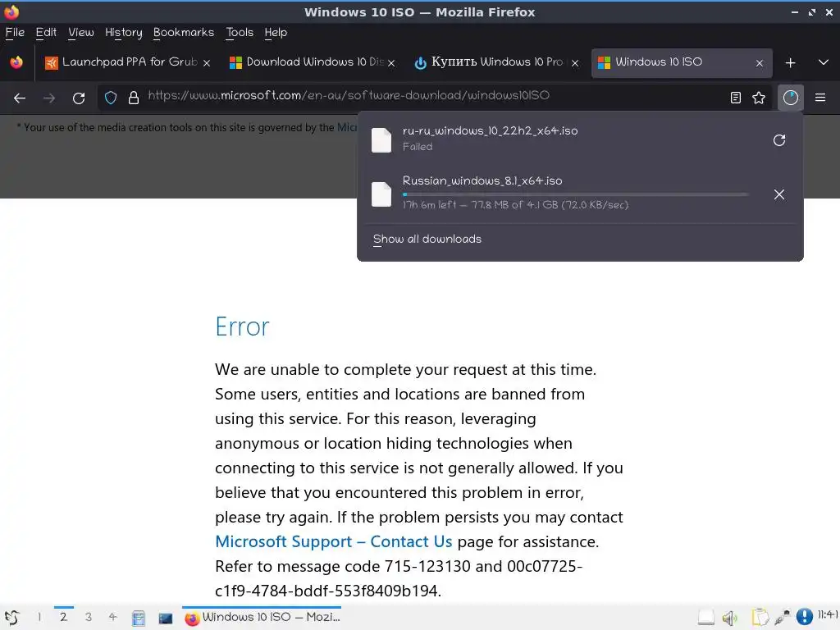The image size is (840, 630).
Task: Click the file icon of failed download
Action: click(x=381, y=140)
